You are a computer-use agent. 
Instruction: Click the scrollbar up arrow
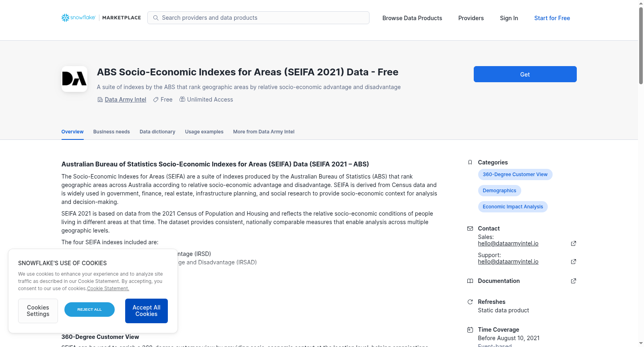[641, 3]
